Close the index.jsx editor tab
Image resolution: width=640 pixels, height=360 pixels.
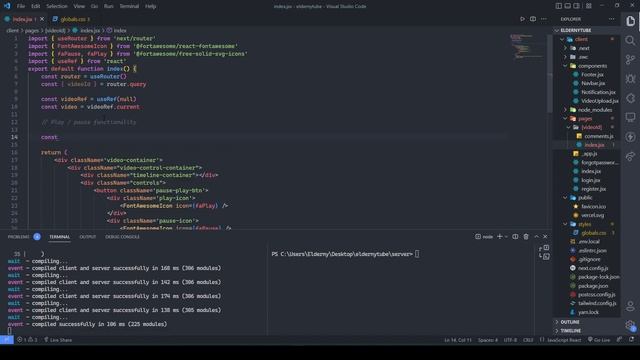[x=42, y=19]
